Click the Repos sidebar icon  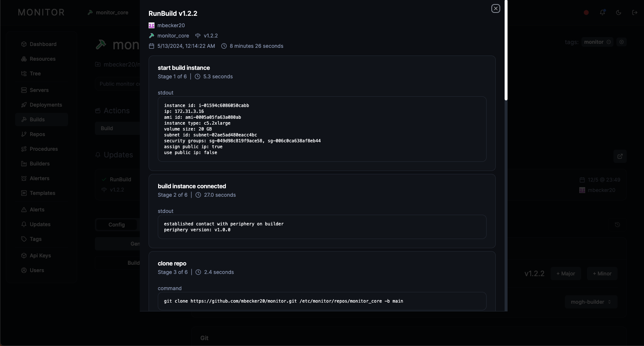pyautogui.click(x=24, y=134)
